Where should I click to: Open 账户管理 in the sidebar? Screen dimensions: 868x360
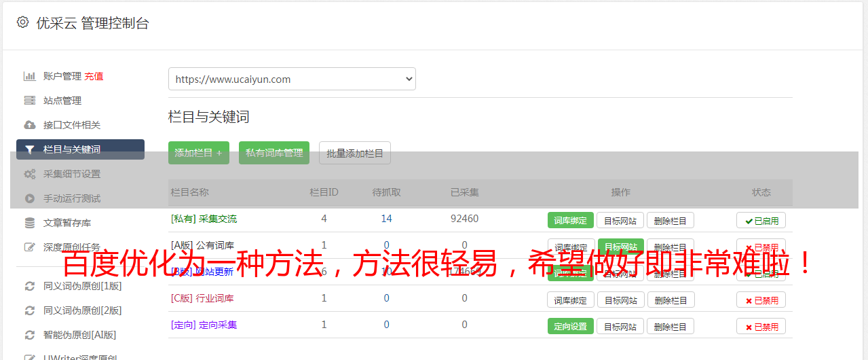(62, 76)
